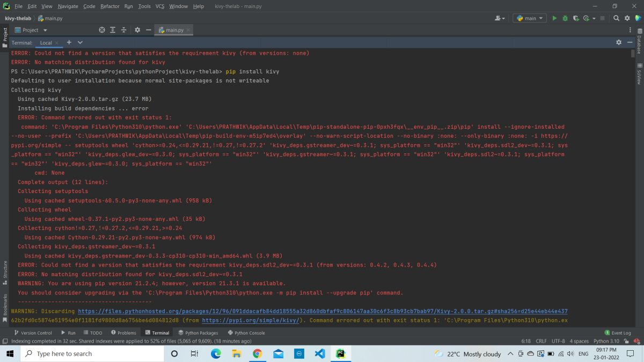The height and width of the screenshot is (362, 644).
Task: Open Windows Start menu
Action: 10,354
